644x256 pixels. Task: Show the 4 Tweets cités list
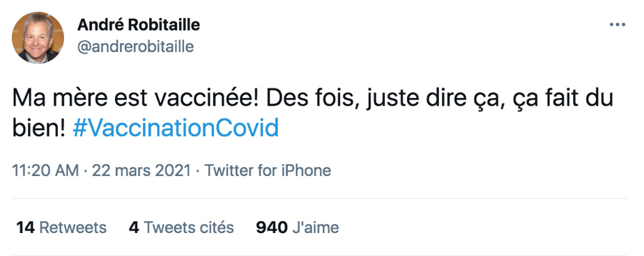pyautogui.click(x=181, y=227)
